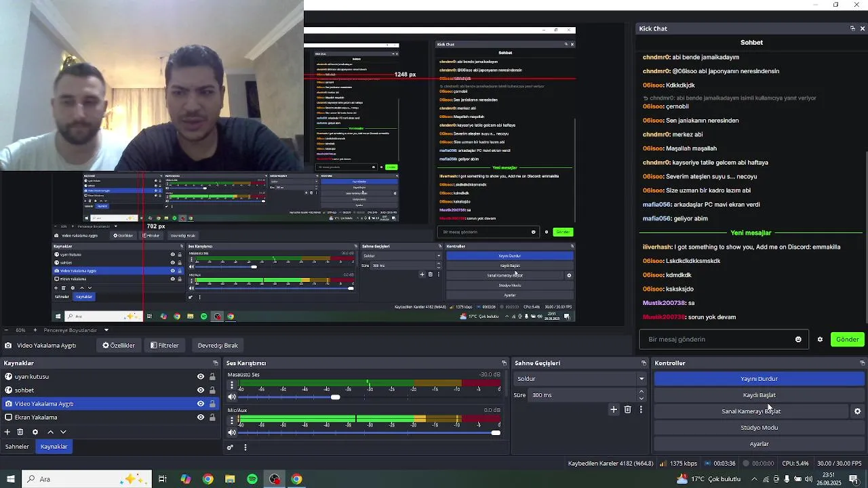Open the emoji picker in Kick Chat
The image size is (868, 488).
pos(798,340)
